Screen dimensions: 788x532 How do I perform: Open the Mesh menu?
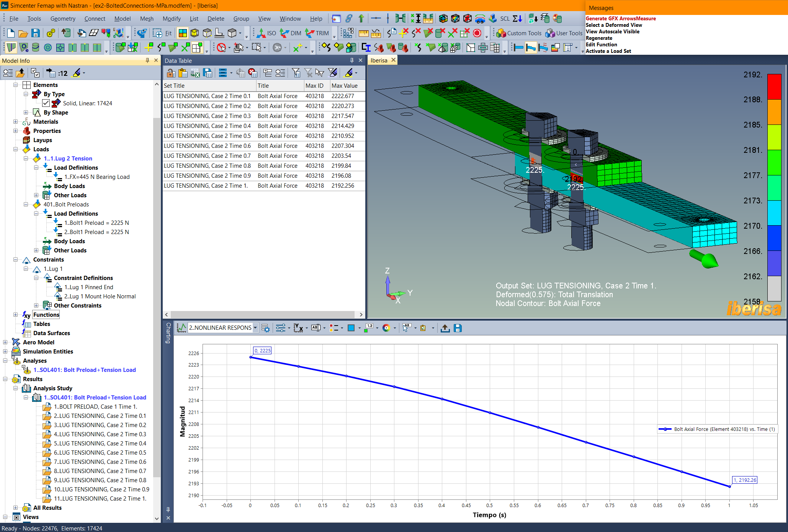[x=147, y=18]
